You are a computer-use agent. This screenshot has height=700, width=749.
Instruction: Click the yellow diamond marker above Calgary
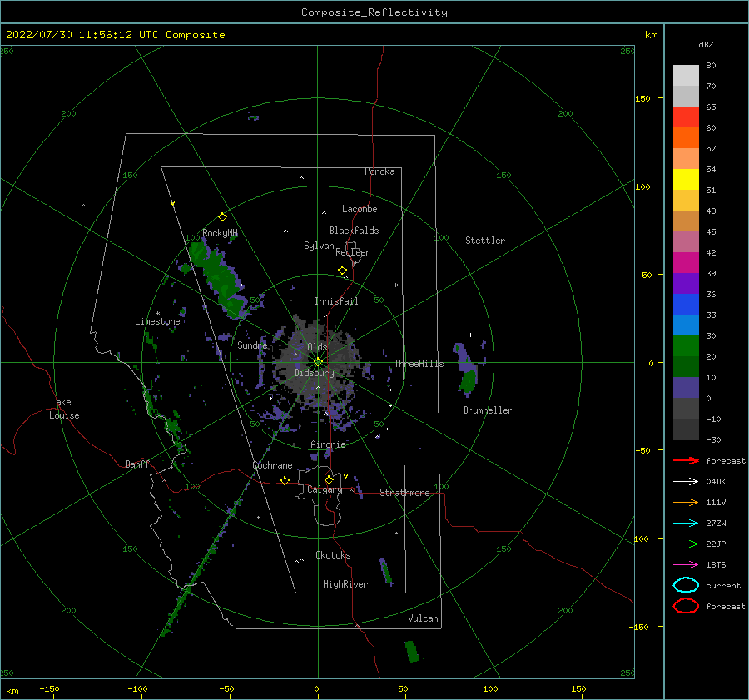click(329, 479)
